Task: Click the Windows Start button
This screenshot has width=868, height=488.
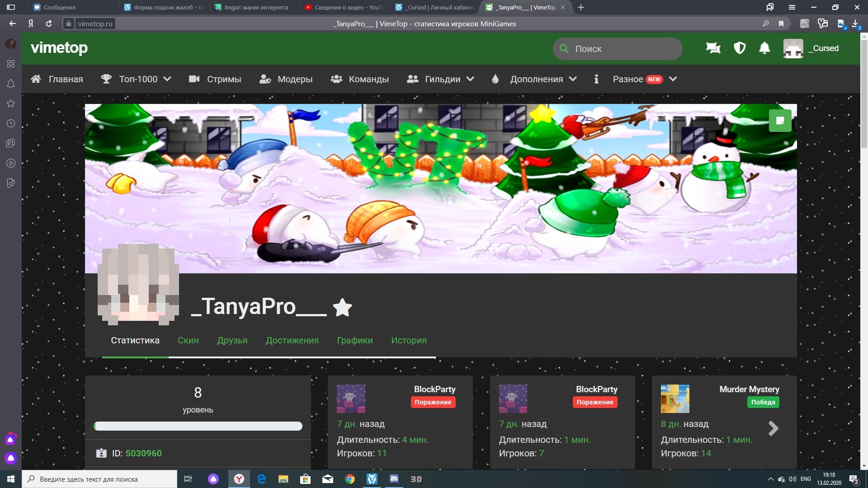Action: pos(11,479)
